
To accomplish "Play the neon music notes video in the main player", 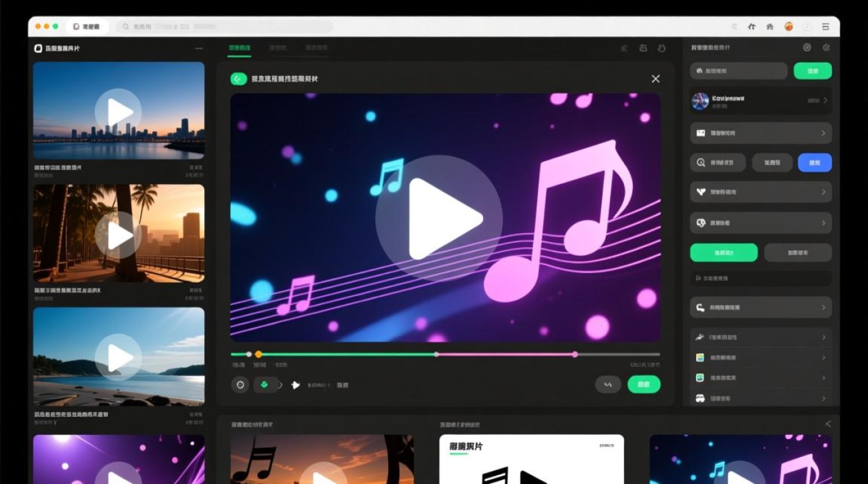I will 439,218.
